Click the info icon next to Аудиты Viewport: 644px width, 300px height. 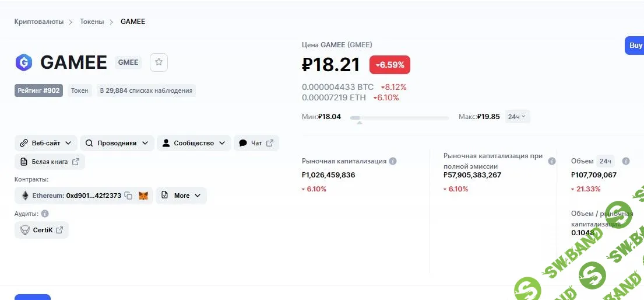[45, 214]
